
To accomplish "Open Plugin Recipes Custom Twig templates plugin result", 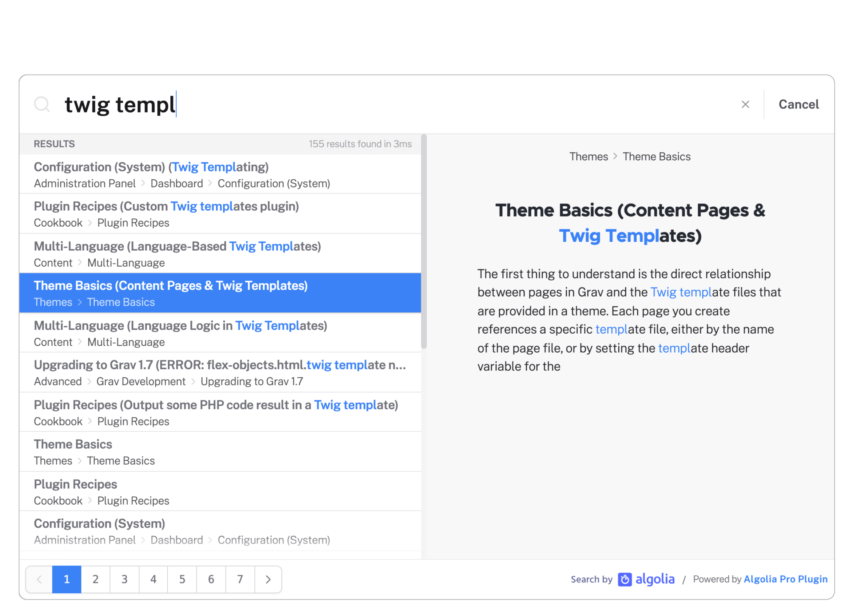I will coord(220,214).
